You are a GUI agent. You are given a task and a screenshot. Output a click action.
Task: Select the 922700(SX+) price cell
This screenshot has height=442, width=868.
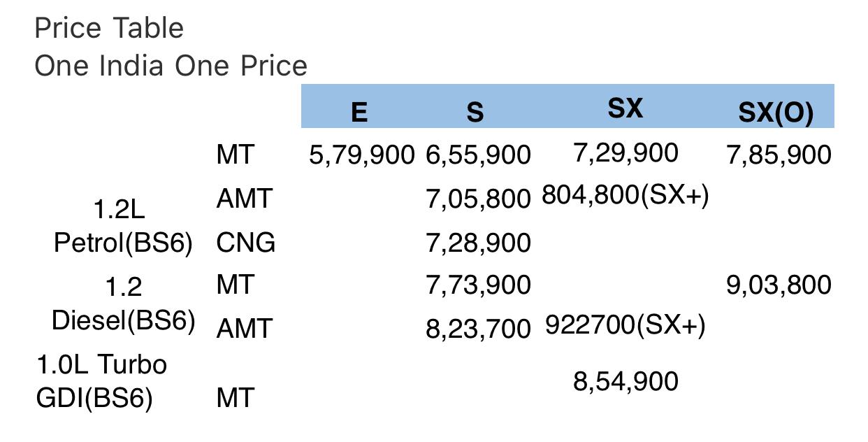tap(625, 325)
